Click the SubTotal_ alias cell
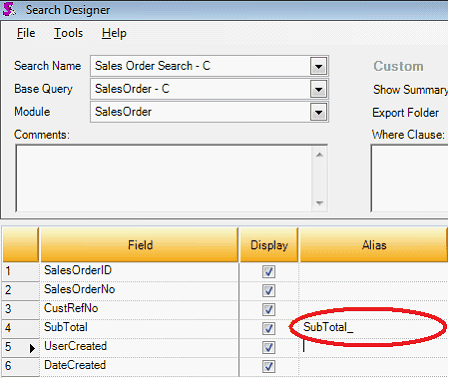The width and height of the screenshot is (449, 379). pyautogui.click(x=373, y=328)
